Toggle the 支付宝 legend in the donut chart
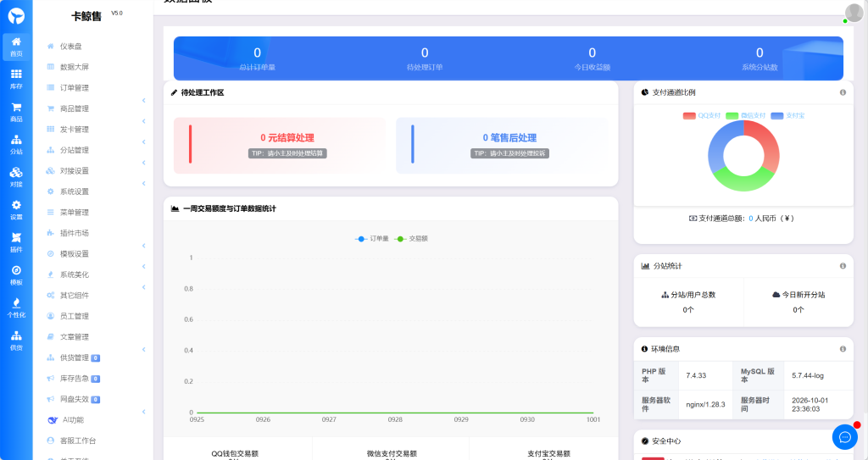This screenshot has width=868, height=460. 787,116
